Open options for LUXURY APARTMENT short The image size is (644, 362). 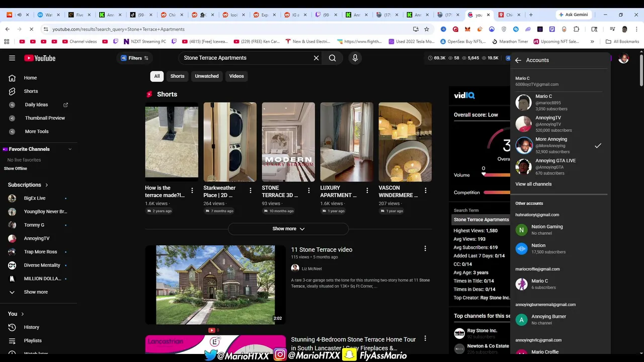[367, 191]
